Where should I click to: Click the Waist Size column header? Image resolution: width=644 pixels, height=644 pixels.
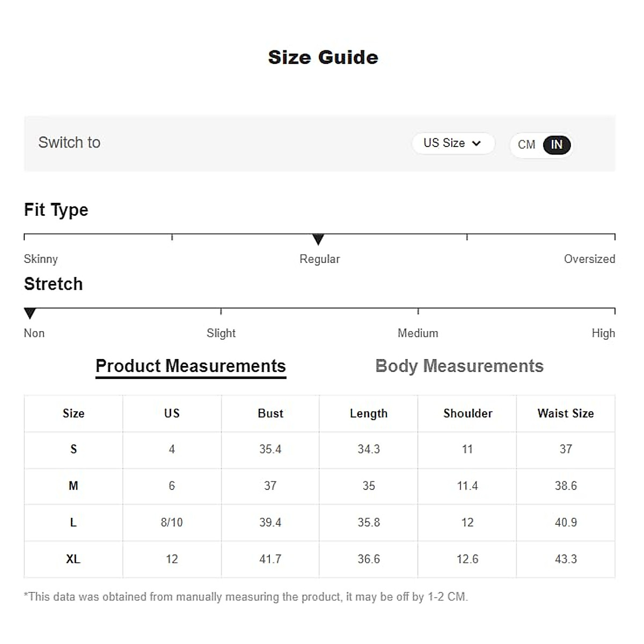[566, 413]
